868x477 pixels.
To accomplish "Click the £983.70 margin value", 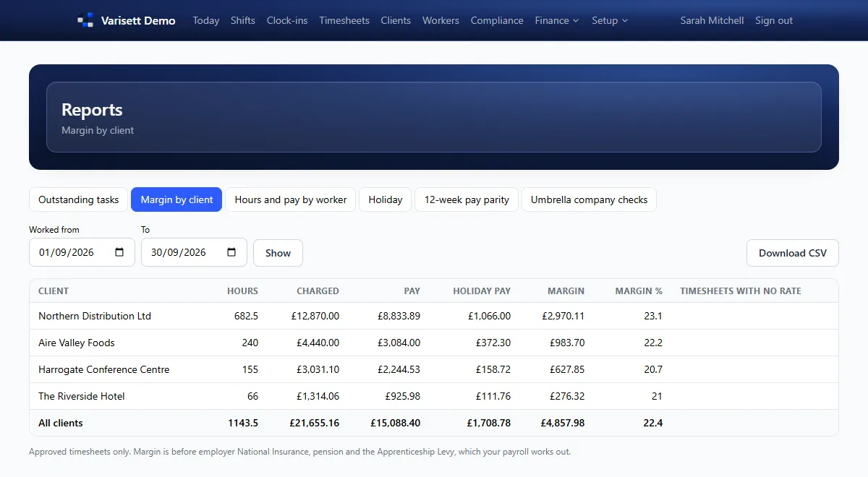I will tap(567, 343).
